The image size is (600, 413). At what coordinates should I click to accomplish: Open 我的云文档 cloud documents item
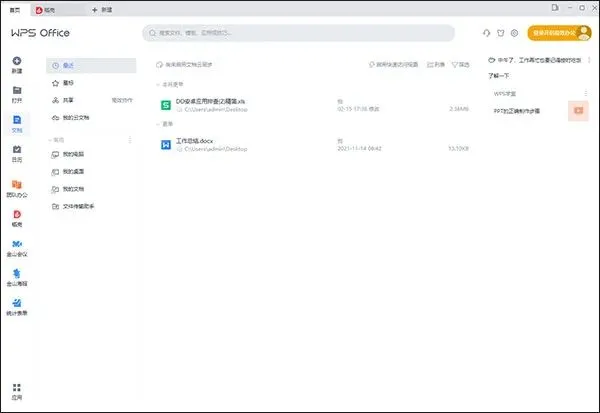(x=91, y=118)
